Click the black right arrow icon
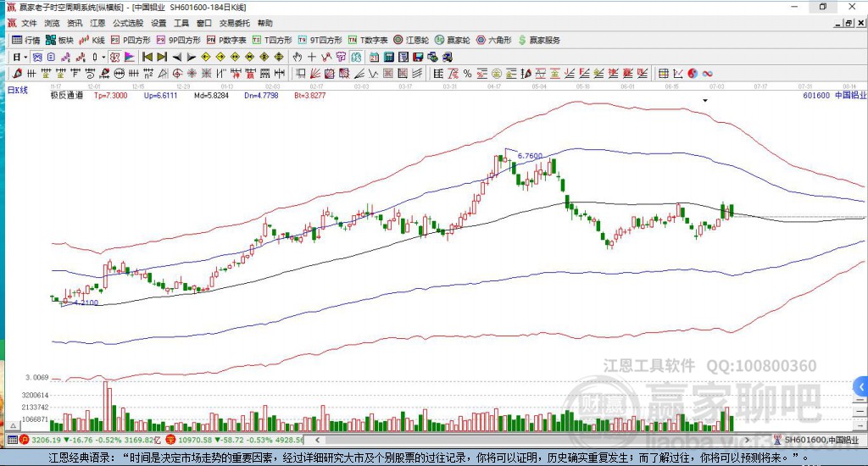 tap(191, 57)
